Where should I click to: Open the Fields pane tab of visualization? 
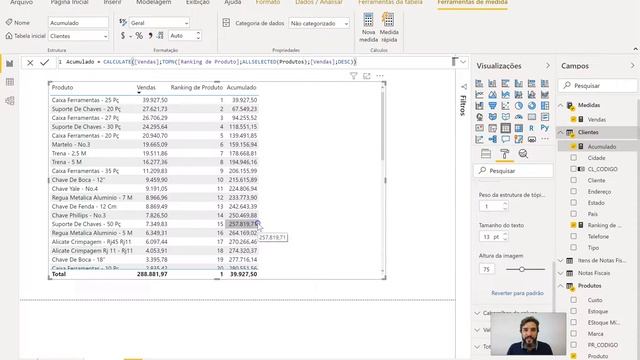pos(486,154)
